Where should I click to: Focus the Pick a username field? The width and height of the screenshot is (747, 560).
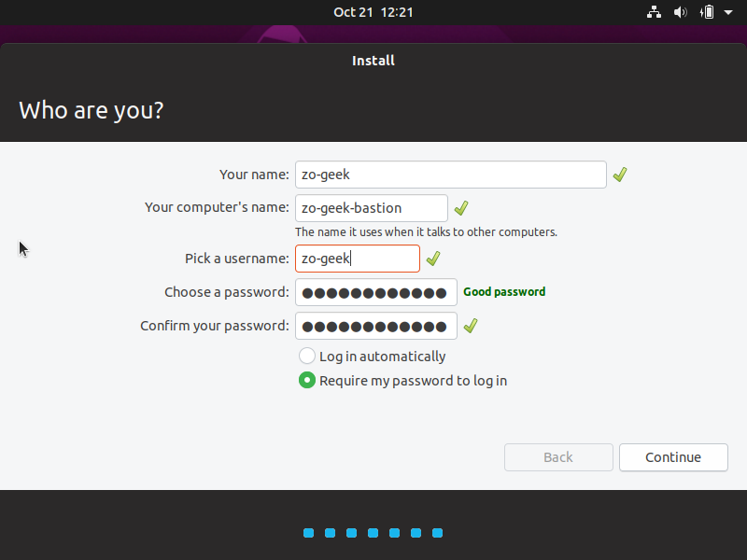pos(358,259)
